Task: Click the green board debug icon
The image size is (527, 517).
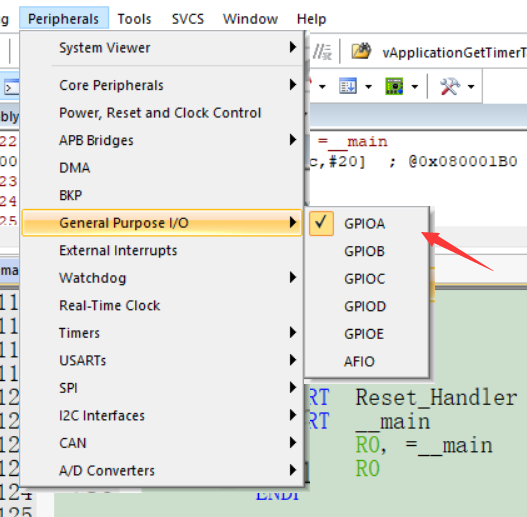Action: coord(394,86)
